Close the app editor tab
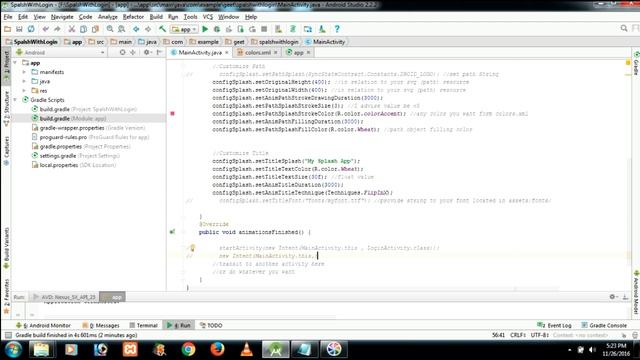640x360 pixels. coord(308,53)
